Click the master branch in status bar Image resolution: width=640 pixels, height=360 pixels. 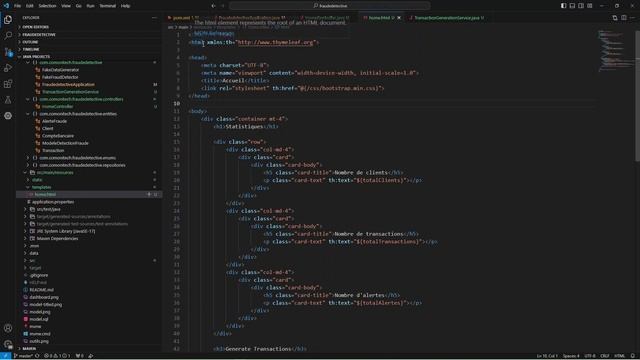(x=23, y=356)
